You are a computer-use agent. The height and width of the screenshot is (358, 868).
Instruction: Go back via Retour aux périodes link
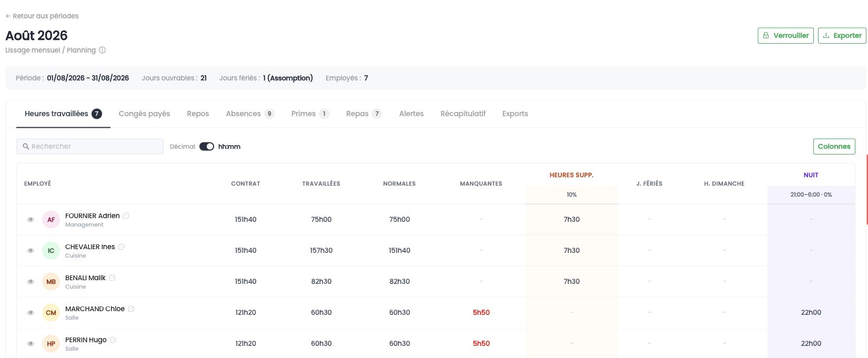click(42, 16)
